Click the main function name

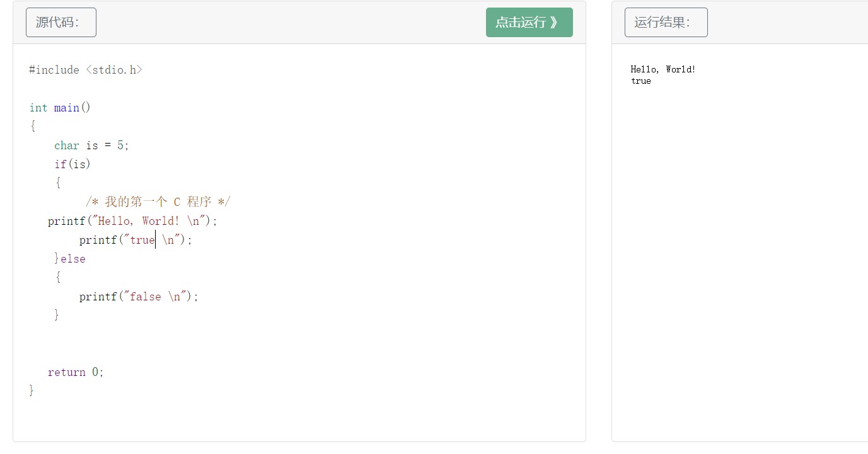tap(67, 108)
